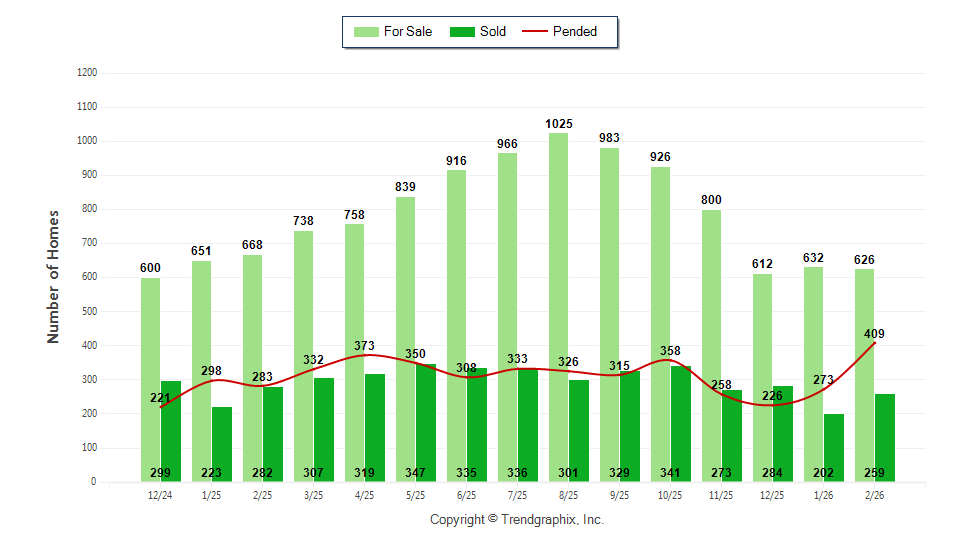Click the 11/25 For Sale bar labeled 800
960x550 pixels.
pyautogui.click(x=711, y=340)
